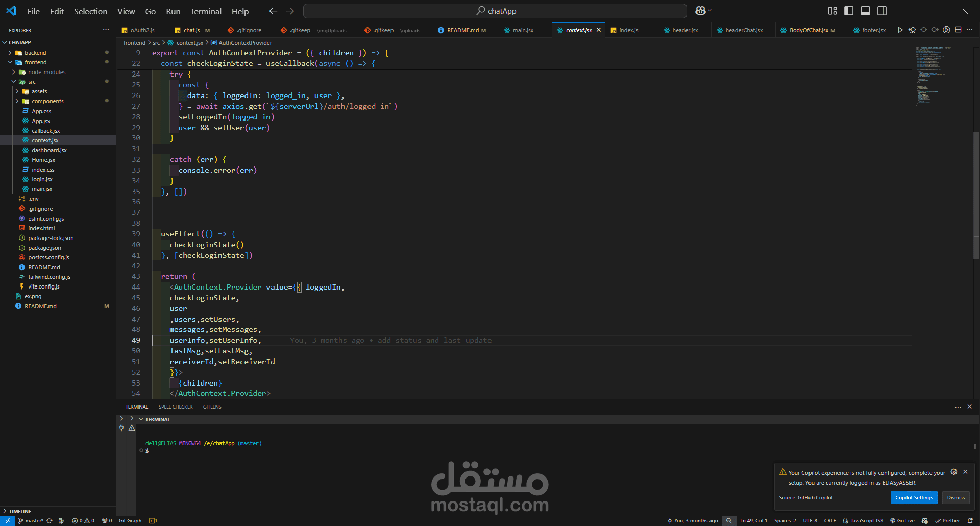This screenshot has height=526, width=980.
Task: Open the notification gear settings icon
Action: coord(954,472)
